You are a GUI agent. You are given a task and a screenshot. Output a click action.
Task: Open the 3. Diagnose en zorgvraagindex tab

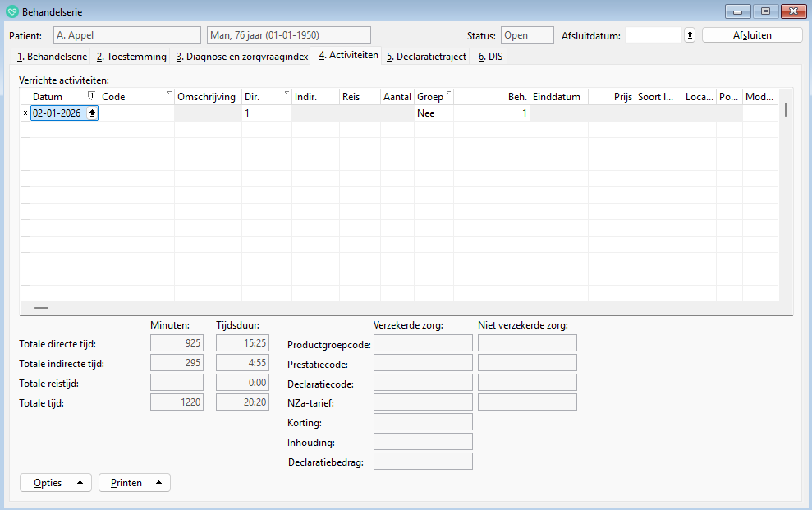(x=242, y=57)
